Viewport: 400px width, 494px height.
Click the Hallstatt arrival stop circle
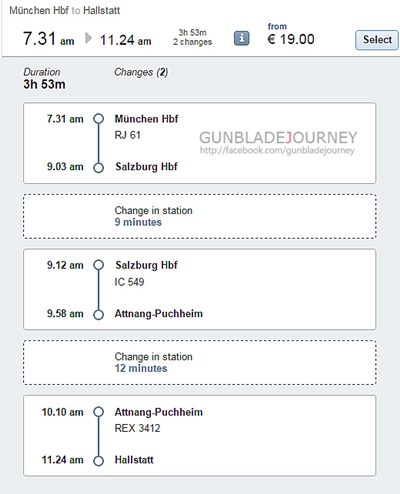pos(98,461)
